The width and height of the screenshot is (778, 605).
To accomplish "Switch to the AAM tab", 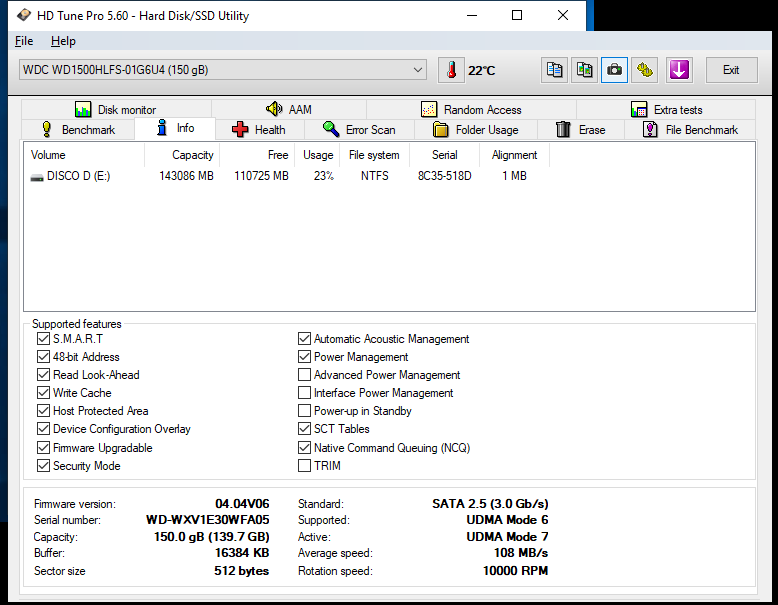I will 289,109.
